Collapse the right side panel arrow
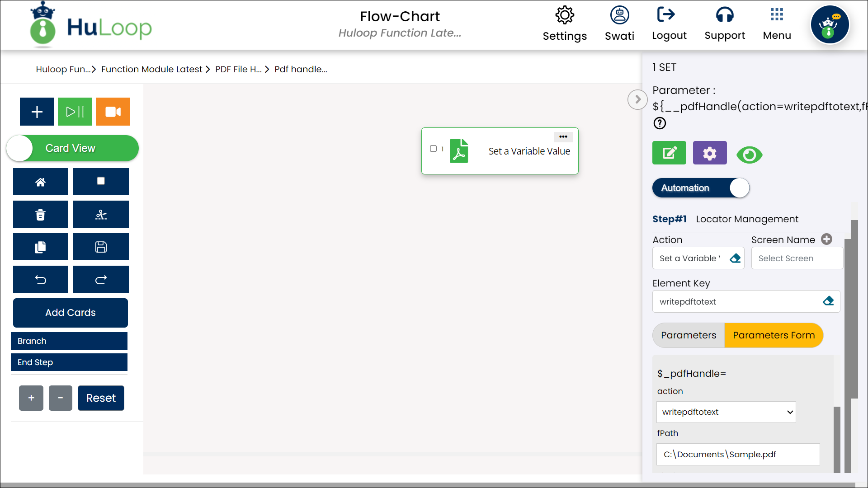Screen dimensions: 868x488 pyautogui.click(x=637, y=99)
